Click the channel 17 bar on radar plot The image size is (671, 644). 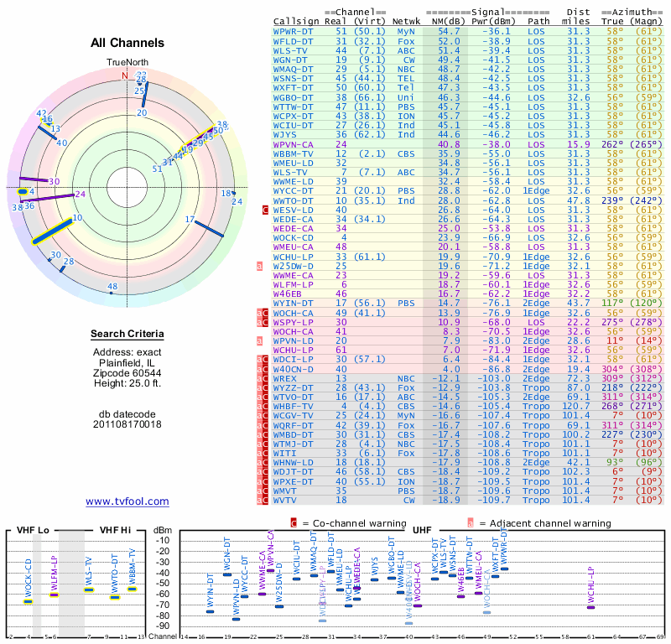pyautogui.click(x=209, y=228)
